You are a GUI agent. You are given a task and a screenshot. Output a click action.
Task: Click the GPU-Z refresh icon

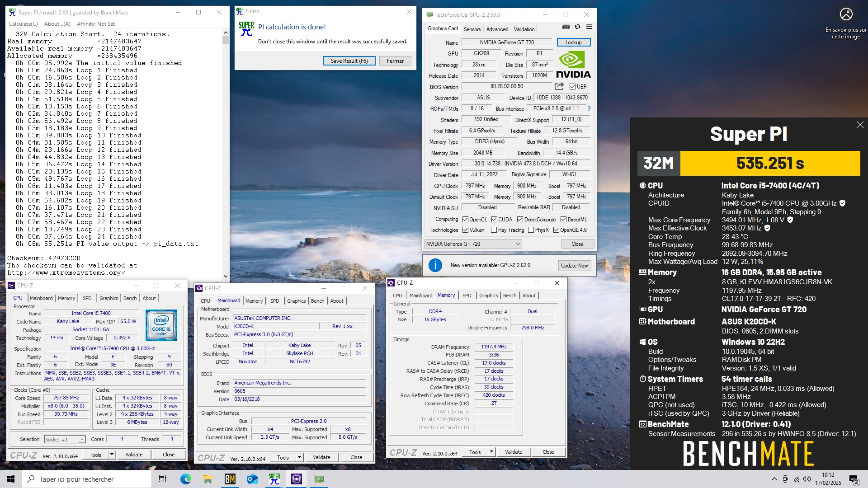pyautogui.click(x=577, y=27)
